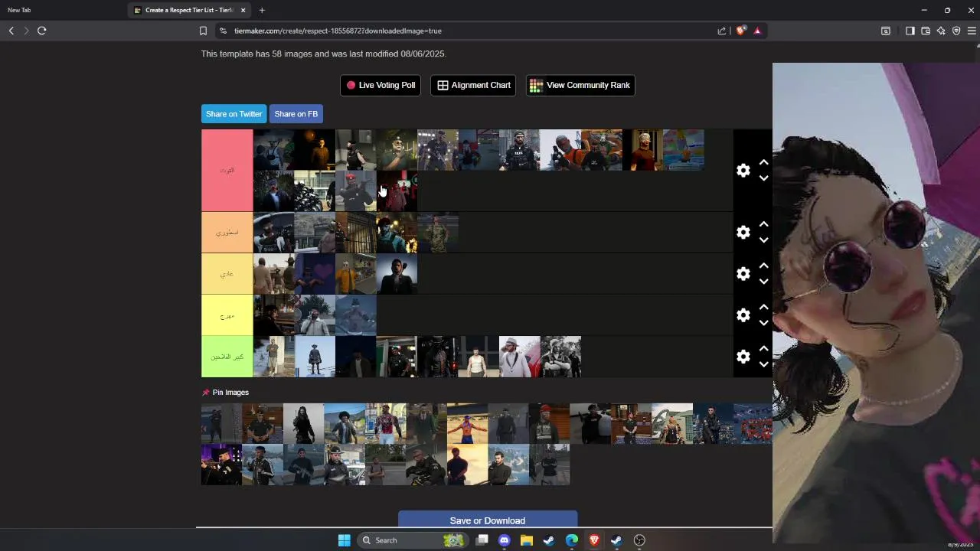Toggle the browser sidebar panel
Viewport: 980px width, 551px height.
click(910, 31)
